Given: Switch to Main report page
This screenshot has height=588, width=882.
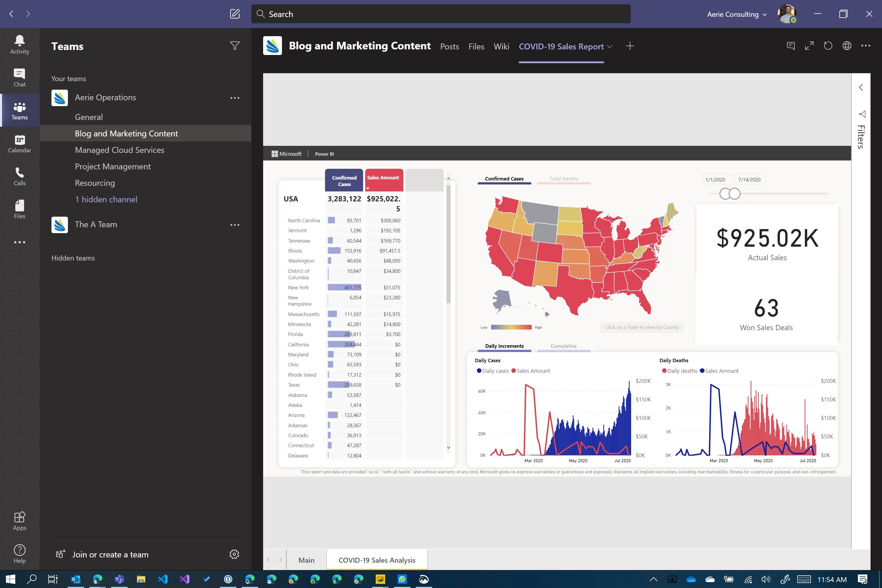Looking at the screenshot, I should [306, 560].
